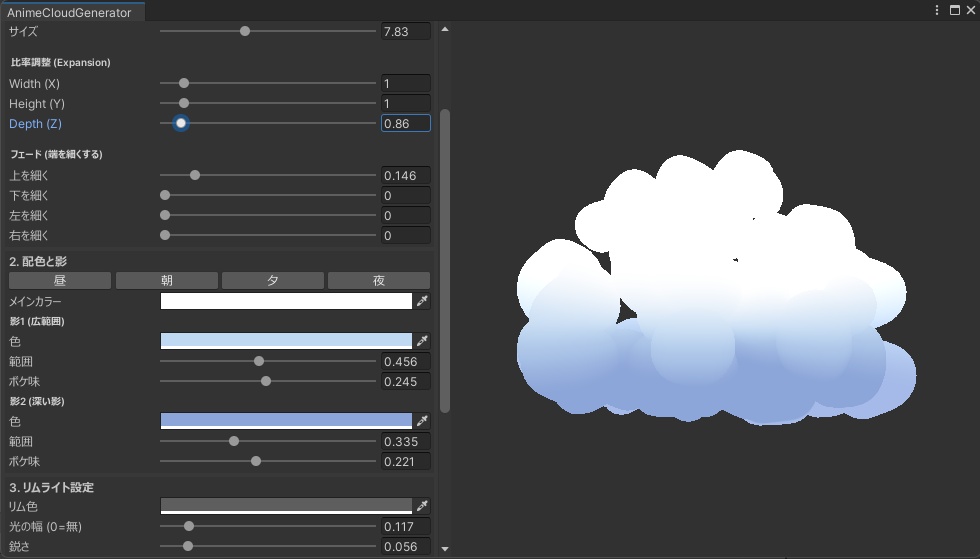Viewport: 980px width, 559px height.
Task: Edit the 鋭さ value 0.056
Action: coord(406,546)
